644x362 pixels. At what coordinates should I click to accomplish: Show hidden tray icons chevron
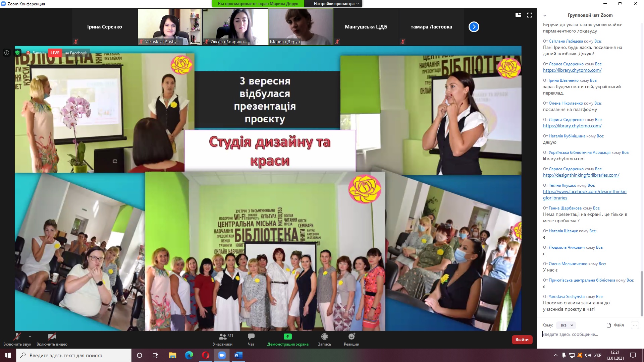coord(556,355)
